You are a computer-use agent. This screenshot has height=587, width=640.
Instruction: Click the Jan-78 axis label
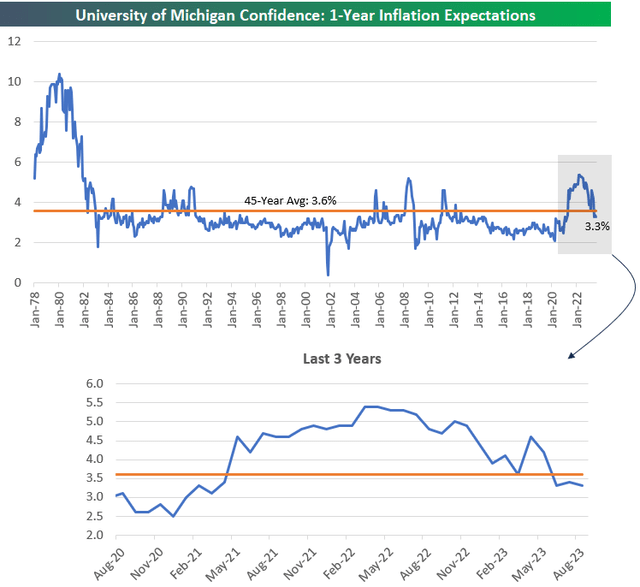pos(35,309)
